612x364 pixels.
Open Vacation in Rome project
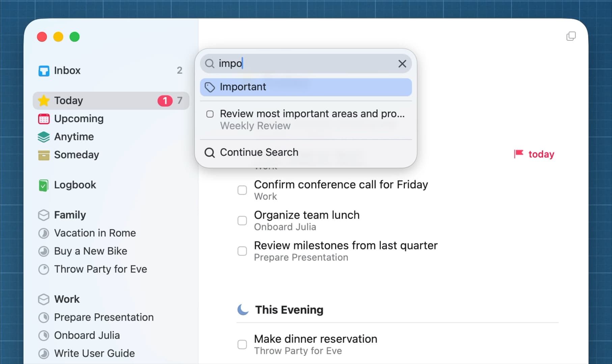tap(95, 233)
